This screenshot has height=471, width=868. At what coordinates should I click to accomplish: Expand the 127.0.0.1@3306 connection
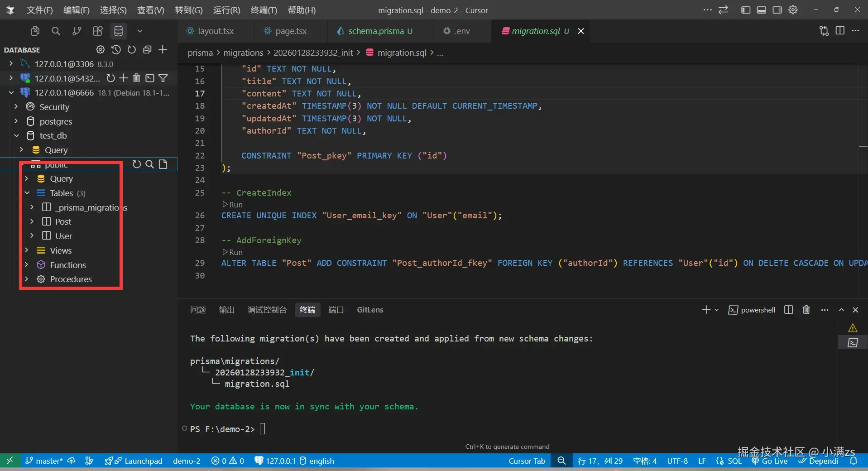[11, 64]
